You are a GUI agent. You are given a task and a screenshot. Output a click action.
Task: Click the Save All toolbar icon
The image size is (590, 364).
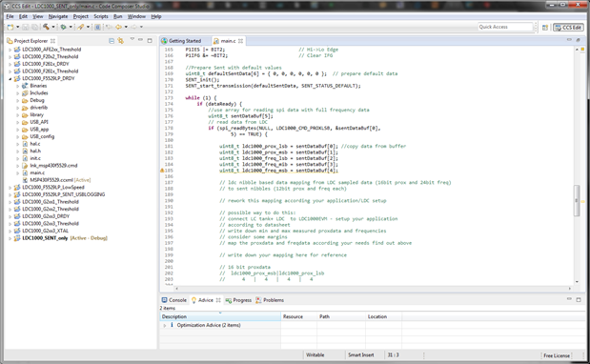point(34,27)
